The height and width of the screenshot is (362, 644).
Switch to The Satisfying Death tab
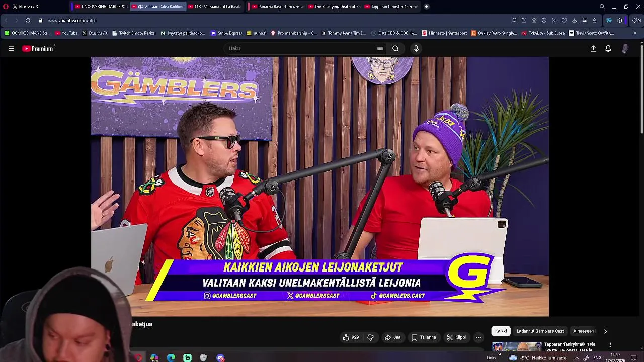point(334,7)
